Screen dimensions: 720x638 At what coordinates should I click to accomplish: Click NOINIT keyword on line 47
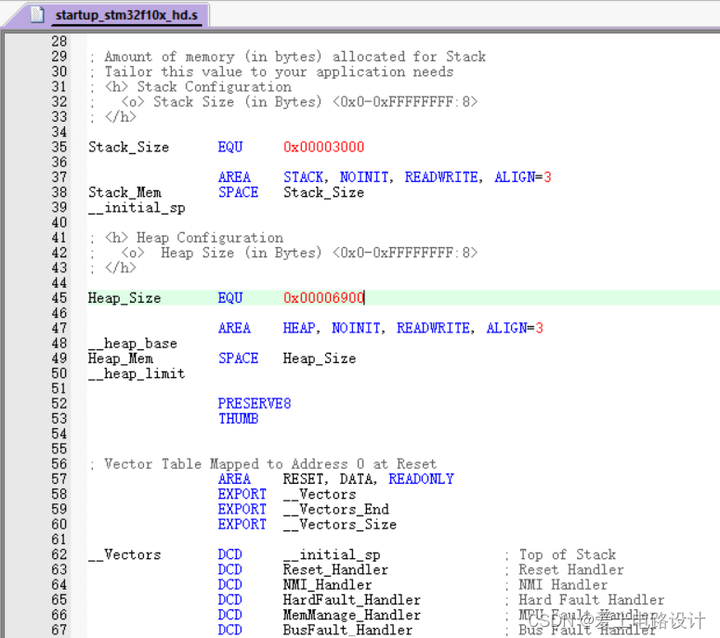(x=356, y=328)
